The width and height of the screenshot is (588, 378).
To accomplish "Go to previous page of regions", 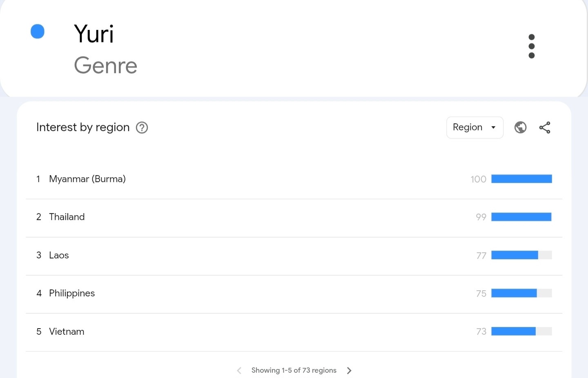I will coord(239,371).
